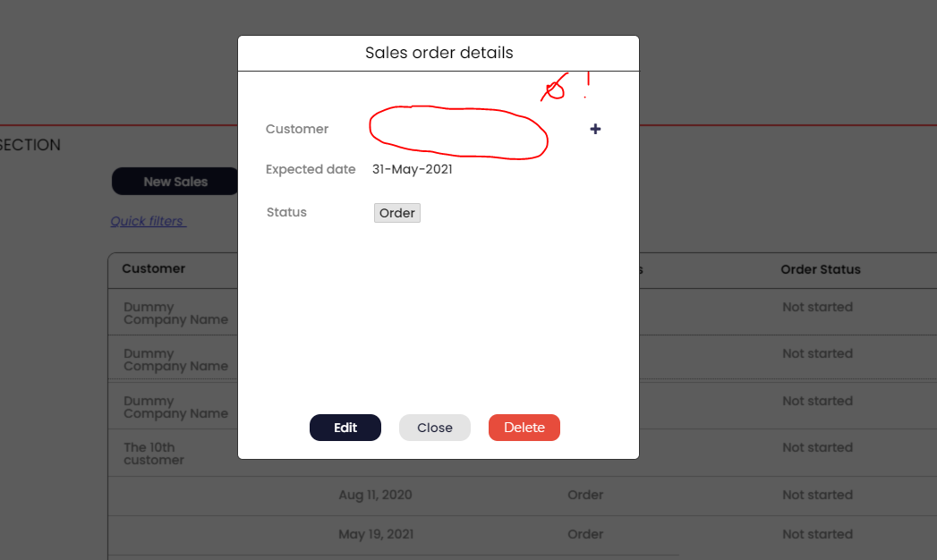Click the Edit button
The height and width of the screenshot is (560, 937).
[x=345, y=428]
